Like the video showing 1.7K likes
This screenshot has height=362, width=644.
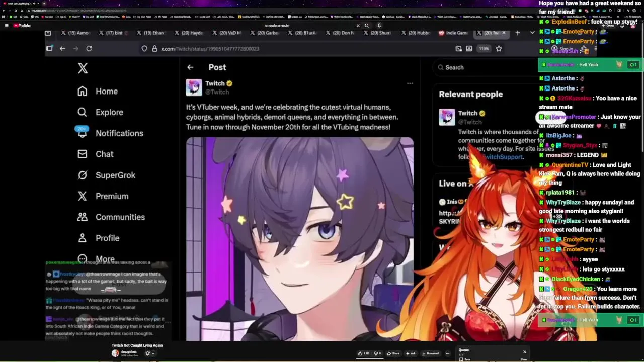(x=363, y=353)
